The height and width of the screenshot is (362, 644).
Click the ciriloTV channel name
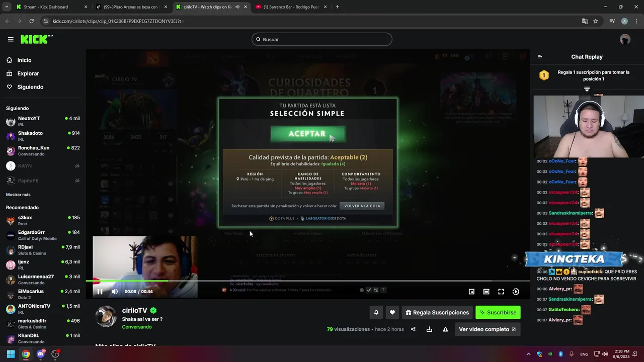[x=134, y=311]
